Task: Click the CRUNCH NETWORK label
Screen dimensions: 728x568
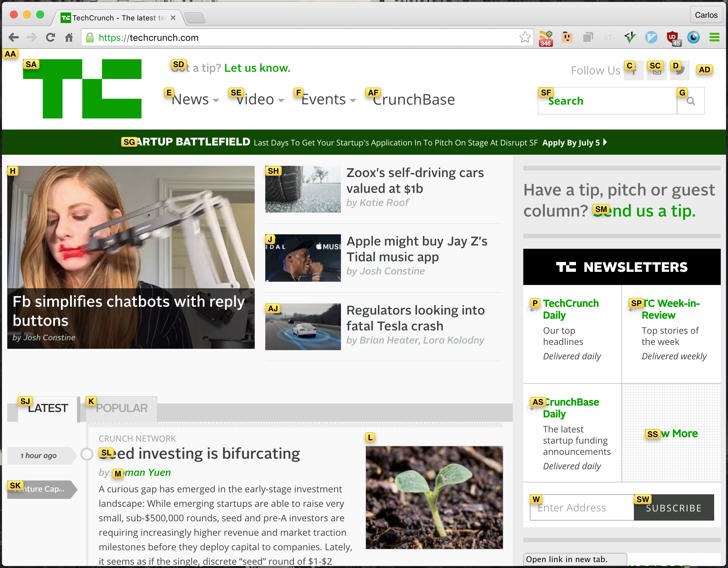Action: [137, 439]
